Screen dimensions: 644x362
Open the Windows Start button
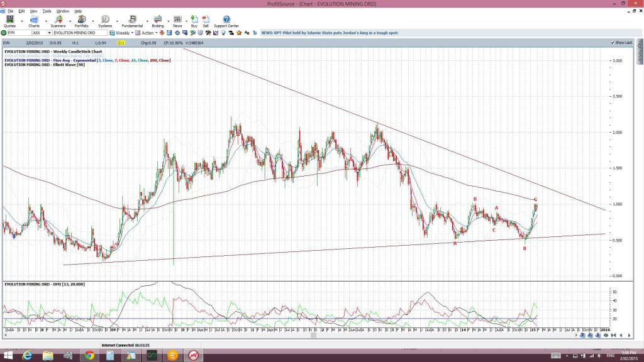tap(8, 356)
